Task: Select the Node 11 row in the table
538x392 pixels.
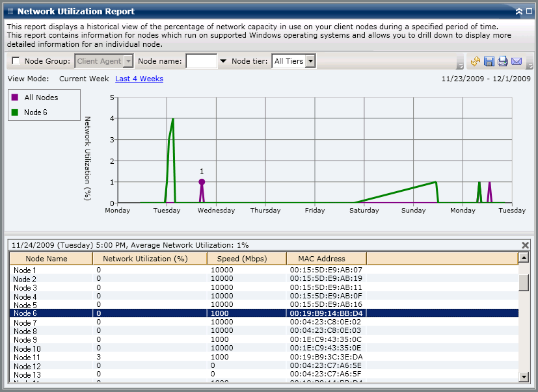Action: pos(52,357)
